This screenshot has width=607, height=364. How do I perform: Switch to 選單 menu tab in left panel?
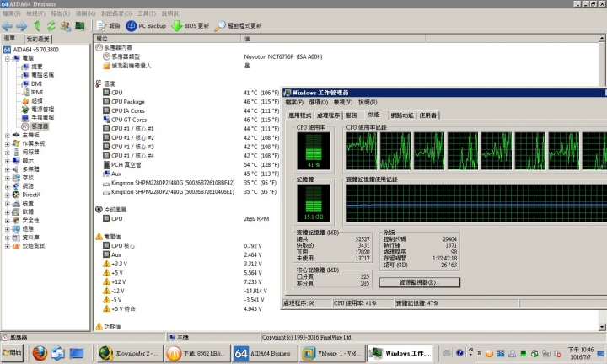tap(10, 38)
